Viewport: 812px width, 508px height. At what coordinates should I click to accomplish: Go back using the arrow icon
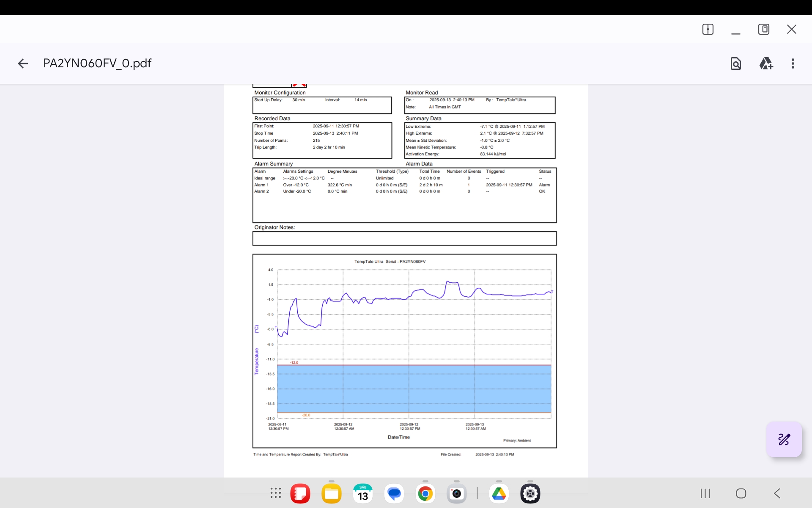pyautogui.click(x=23, y=63)
